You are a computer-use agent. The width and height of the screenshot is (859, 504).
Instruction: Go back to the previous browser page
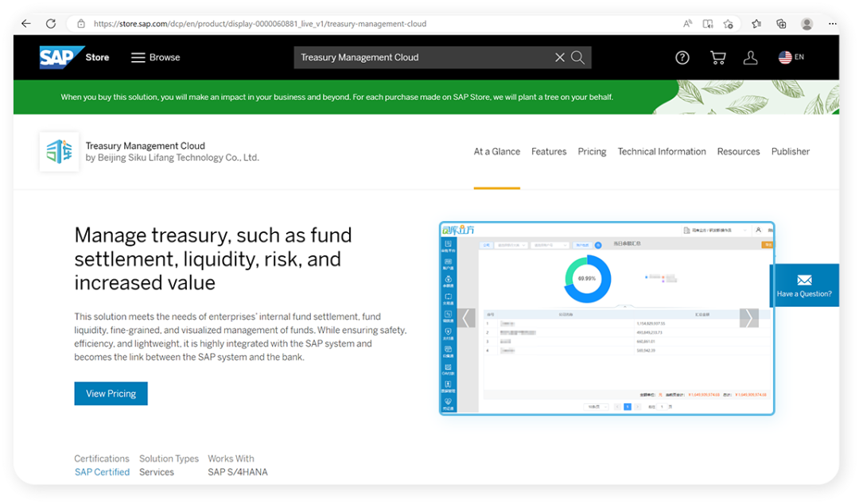click(25, 24)
